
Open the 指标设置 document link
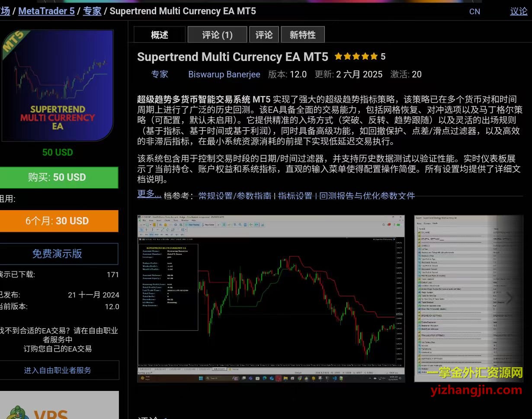295,196
